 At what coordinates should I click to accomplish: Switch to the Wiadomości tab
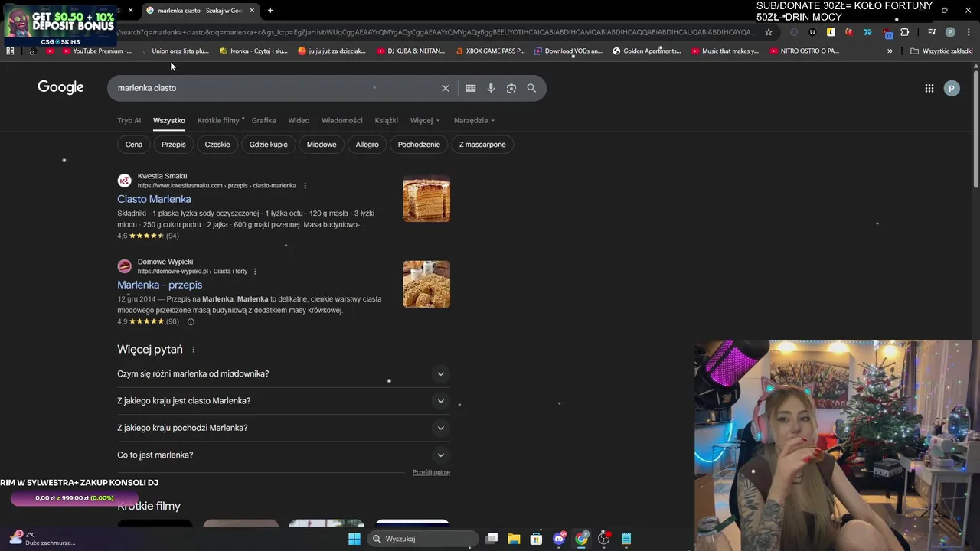pos(342,120)
